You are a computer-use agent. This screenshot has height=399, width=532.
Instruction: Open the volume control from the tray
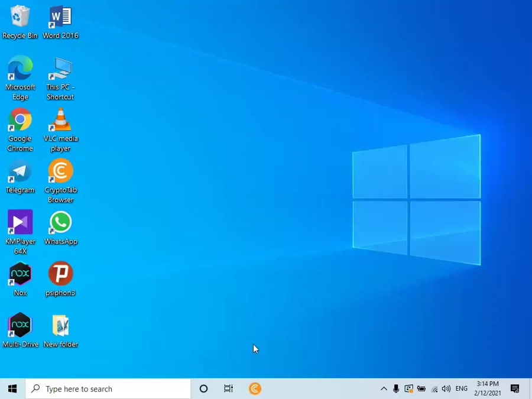pyautogui.click(x=446, y=389)
